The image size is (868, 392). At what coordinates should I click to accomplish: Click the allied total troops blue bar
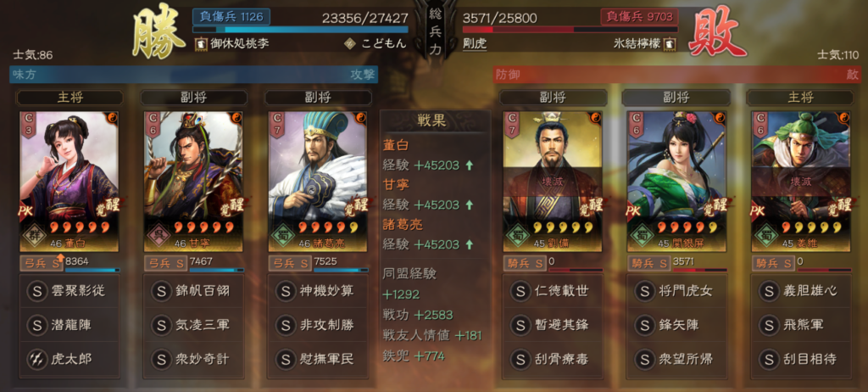pyautogui.click(x=301, y=30)
